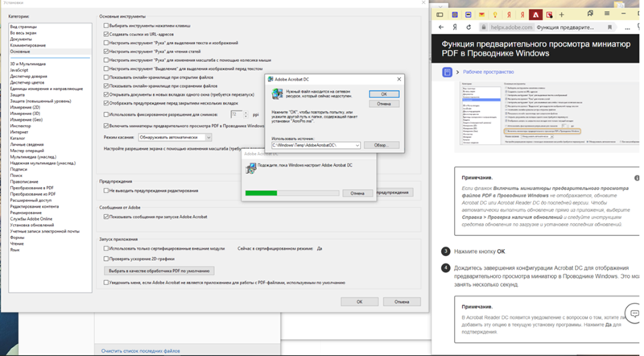Viewport: 644px width, 356px height.
Task: Select 'Диспетчер доверия' category
Action: tap(29, 76)
